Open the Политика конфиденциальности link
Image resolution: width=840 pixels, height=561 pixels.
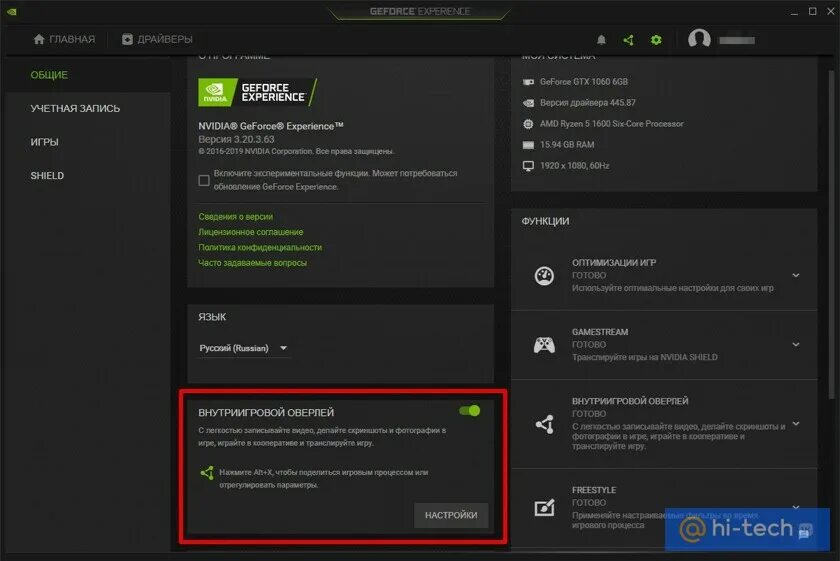pos(260,248)
